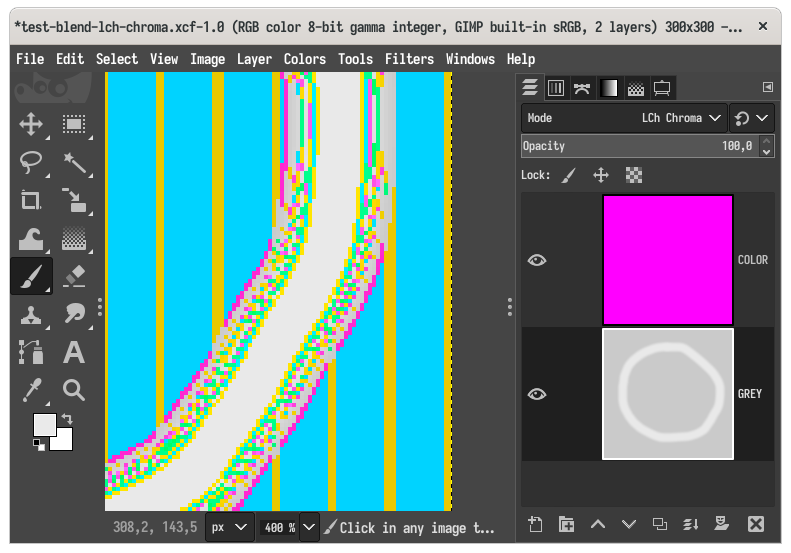Switch to the Device Status tab
The width and height of the screenshot is (791, 553).
tap(662, 88)
